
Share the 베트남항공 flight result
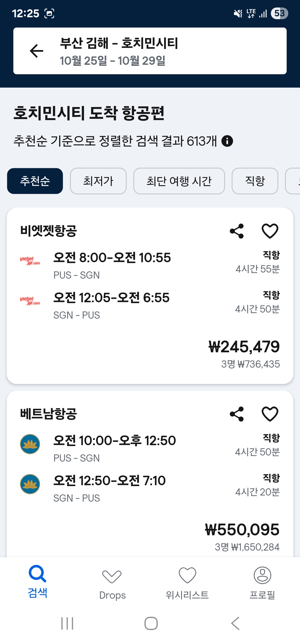pyautogui.click(x=237, y=414)
